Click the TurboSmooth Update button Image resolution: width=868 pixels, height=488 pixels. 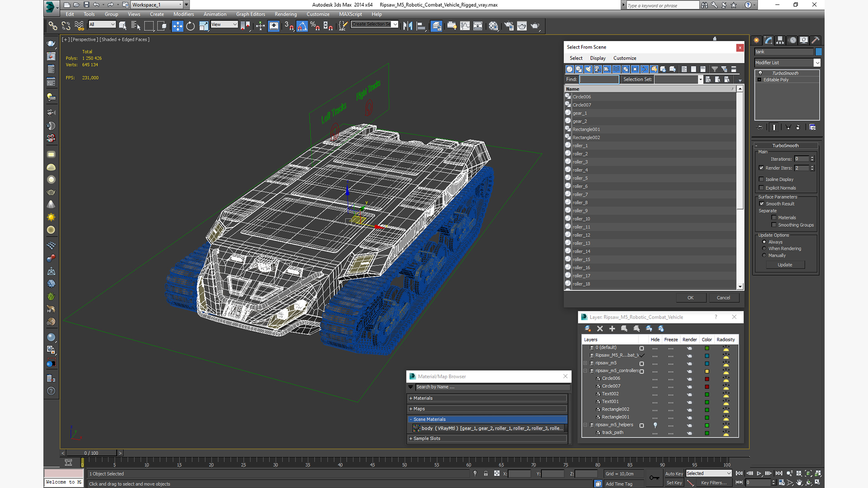[785, 265]
